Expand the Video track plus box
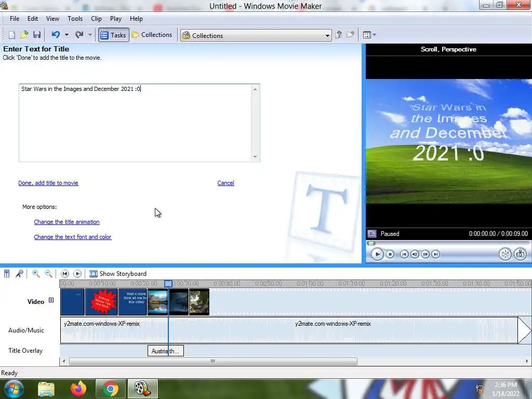The height and width of the screenshot is (399, 532). (x=51, y=300)
